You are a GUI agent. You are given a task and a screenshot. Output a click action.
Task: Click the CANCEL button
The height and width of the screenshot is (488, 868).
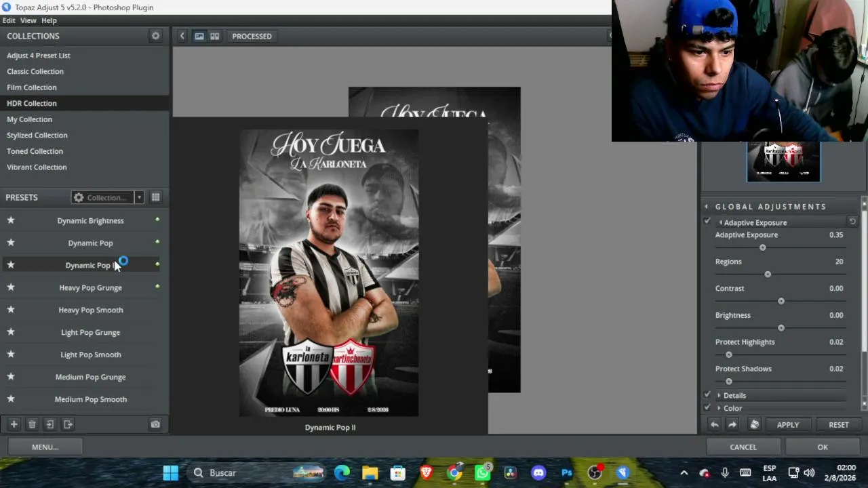(x=743, y=447)
